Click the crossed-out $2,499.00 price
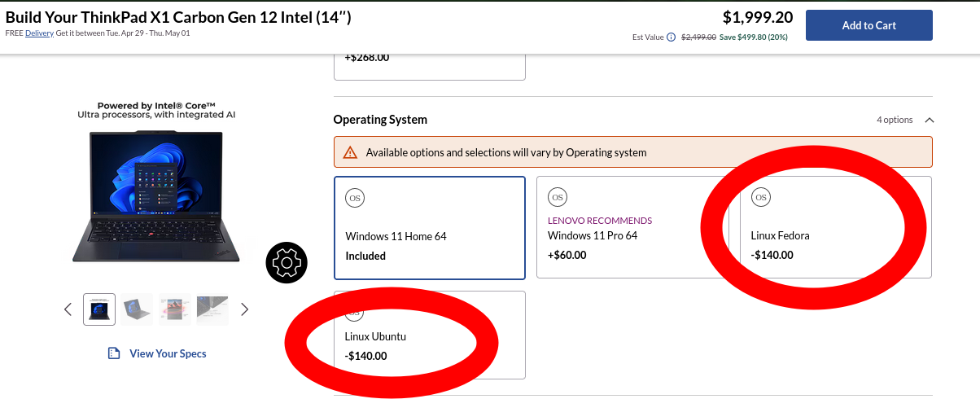The width and height of the screenshot is (980, 399). pyautogui.click(x=698, y=37)
